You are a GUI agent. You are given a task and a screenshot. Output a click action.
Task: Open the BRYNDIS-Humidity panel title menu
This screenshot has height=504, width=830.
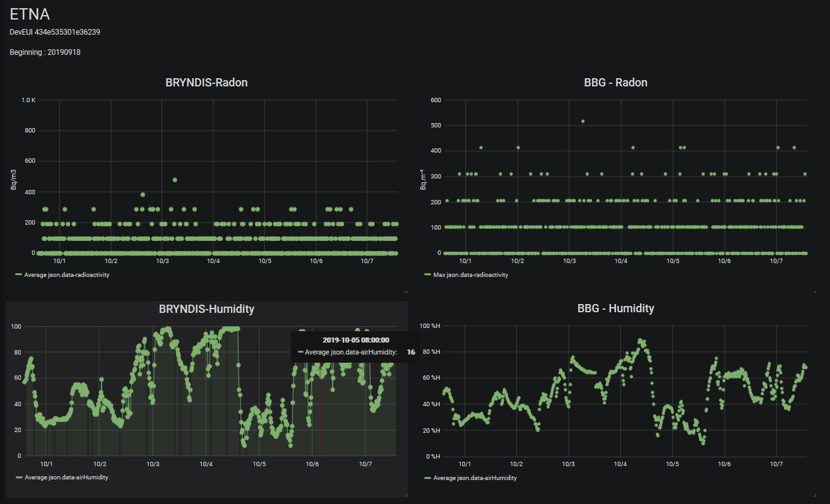[x=206, y=308]
